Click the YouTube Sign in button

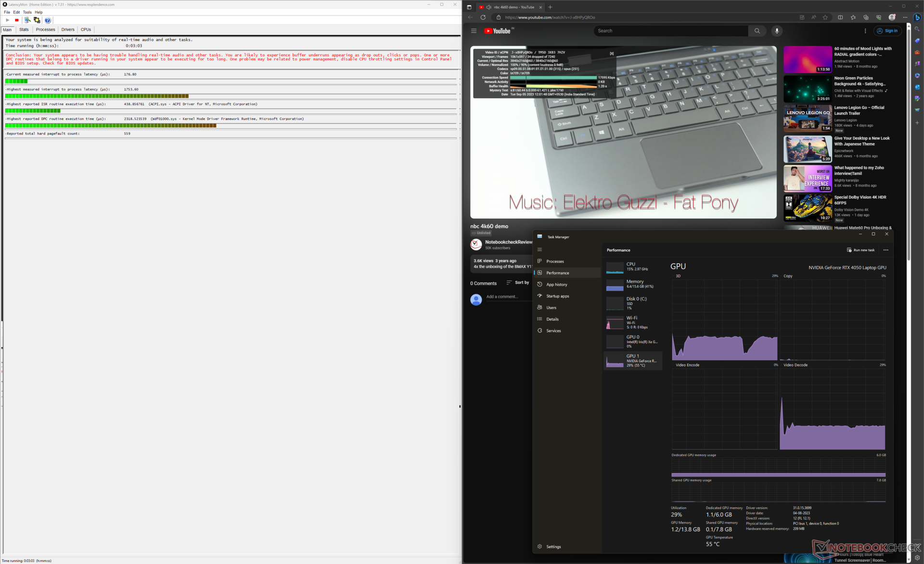point(887,31)
